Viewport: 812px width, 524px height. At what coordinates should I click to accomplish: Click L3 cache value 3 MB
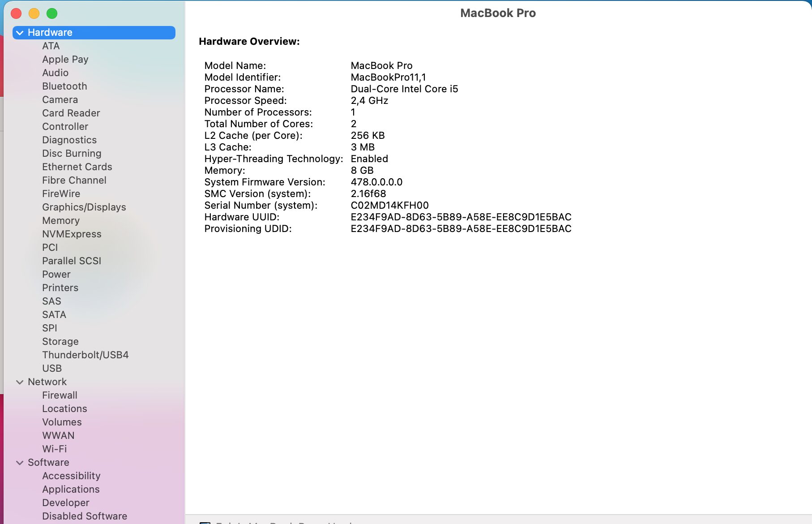pyautogui.click(x=363, y=147)
